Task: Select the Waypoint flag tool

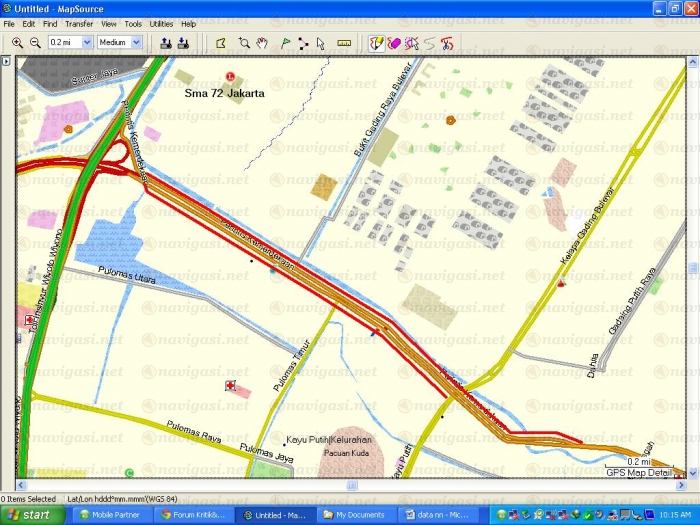Action: [284, 43]
